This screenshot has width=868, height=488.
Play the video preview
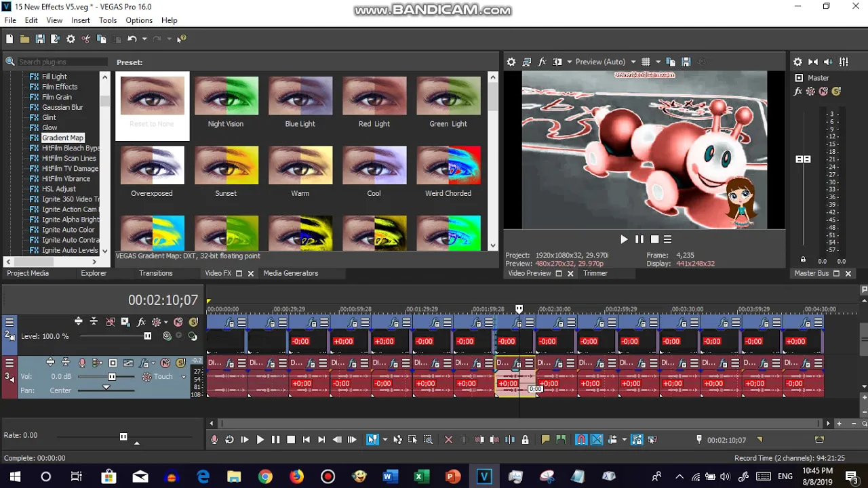(x=624, y=239)
